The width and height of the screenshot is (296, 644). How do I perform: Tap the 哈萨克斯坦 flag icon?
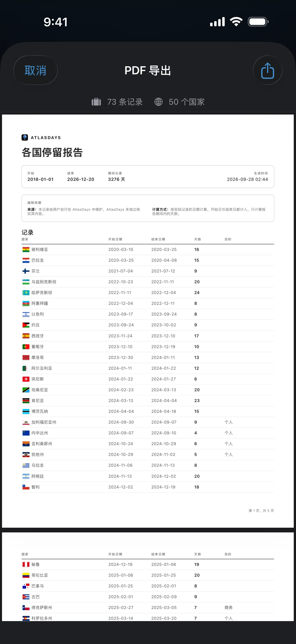(26, 293)
